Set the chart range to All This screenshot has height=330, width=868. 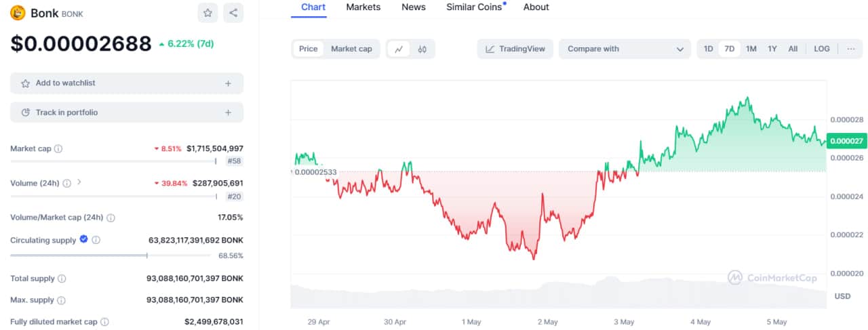click(x=793, y=49)
